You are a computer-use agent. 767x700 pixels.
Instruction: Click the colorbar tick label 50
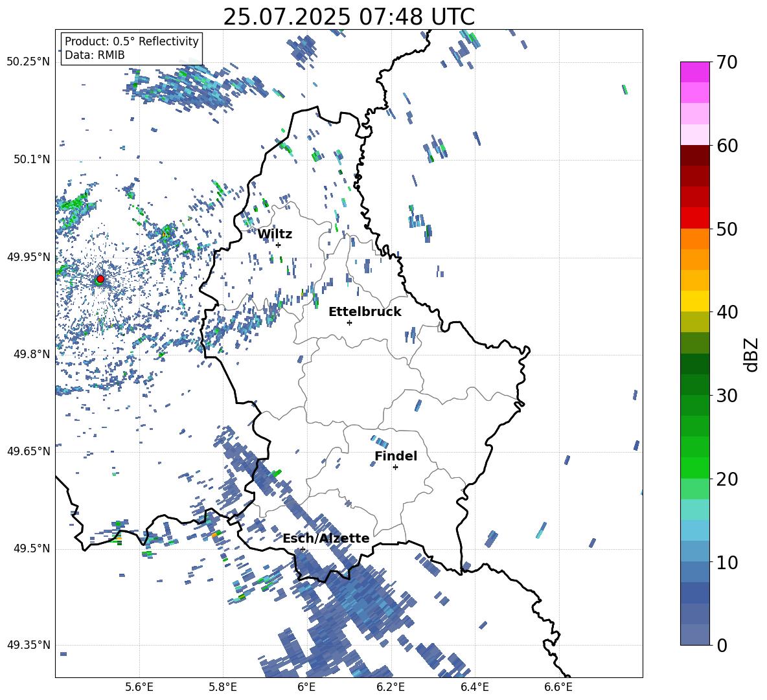tap(727, 229)
